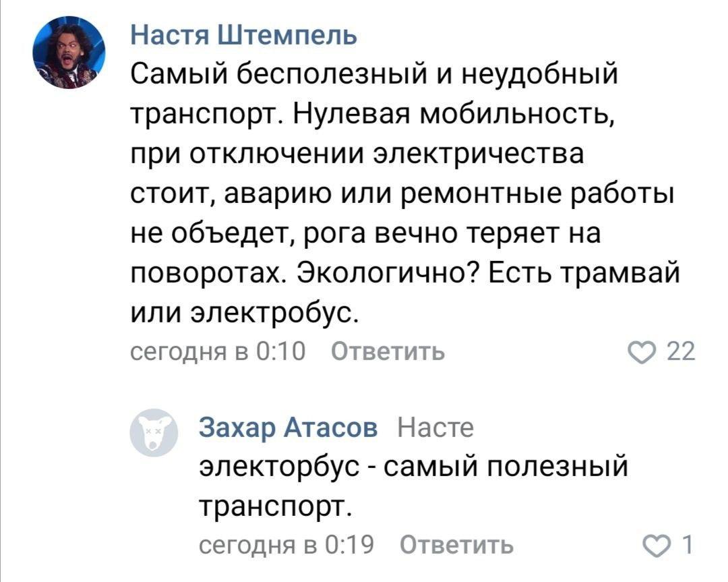Open Захар Атасов's dog avatar
728x582 pixels.
tap(154, 432)
